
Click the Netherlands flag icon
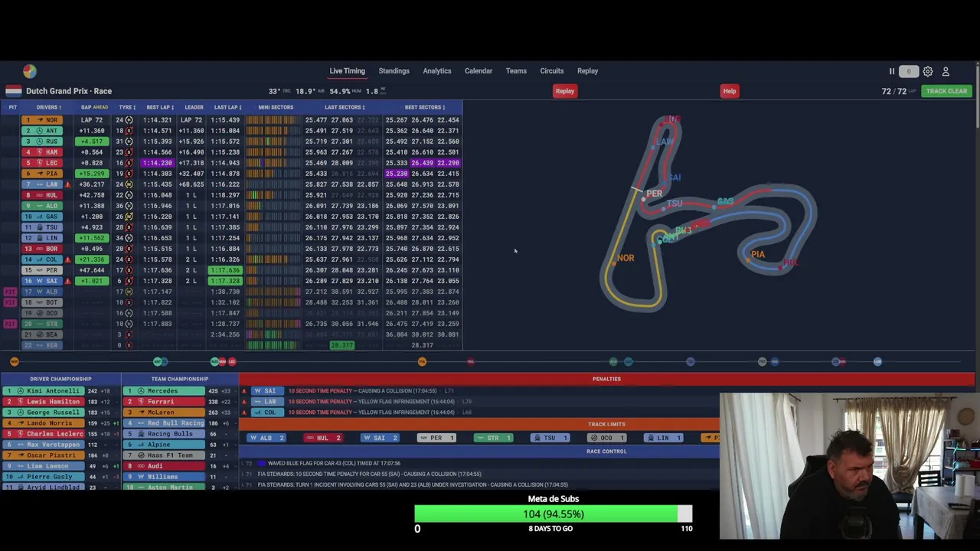coord(13,91)
